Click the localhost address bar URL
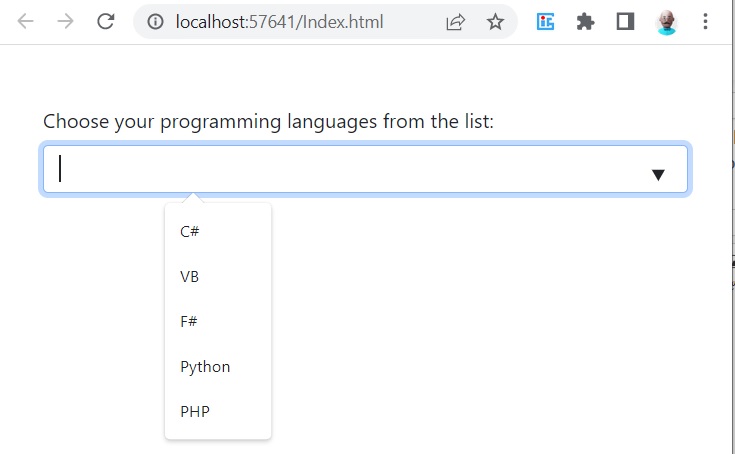 (279, 22)
